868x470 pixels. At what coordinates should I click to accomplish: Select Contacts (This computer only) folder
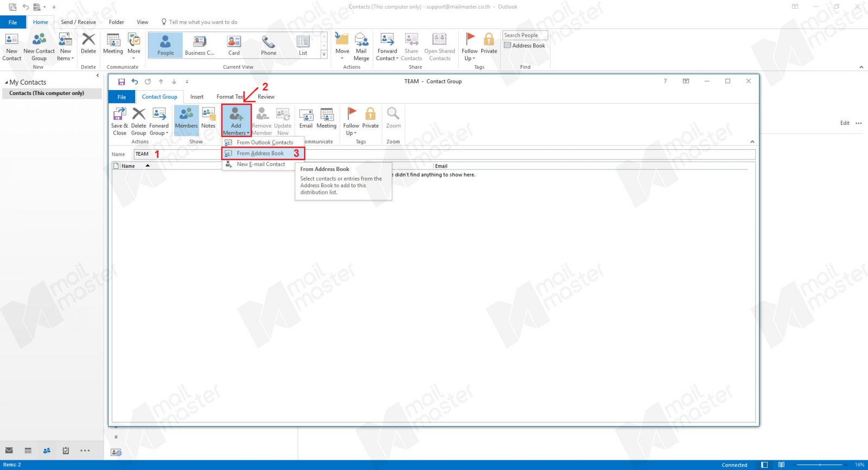coord(51,93)
